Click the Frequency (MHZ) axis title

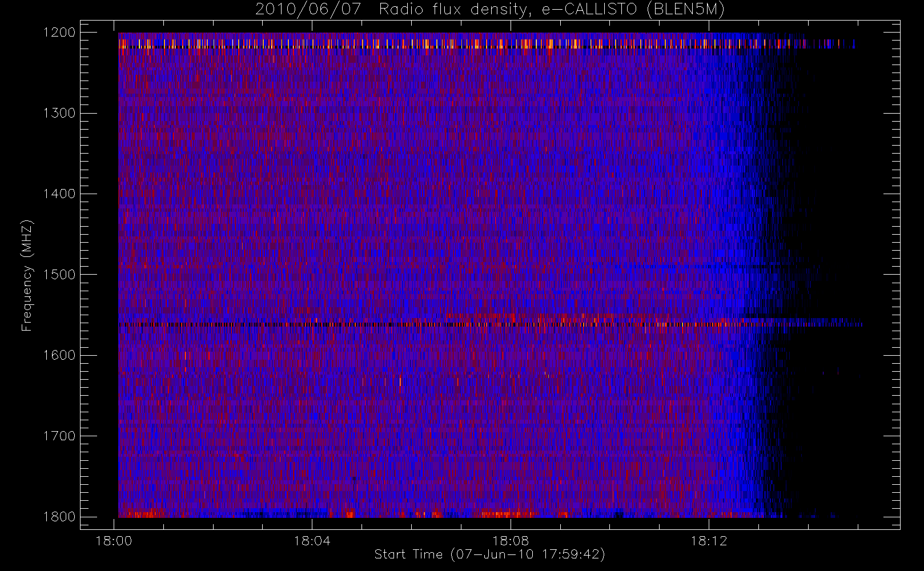click(x=27, y=275)
